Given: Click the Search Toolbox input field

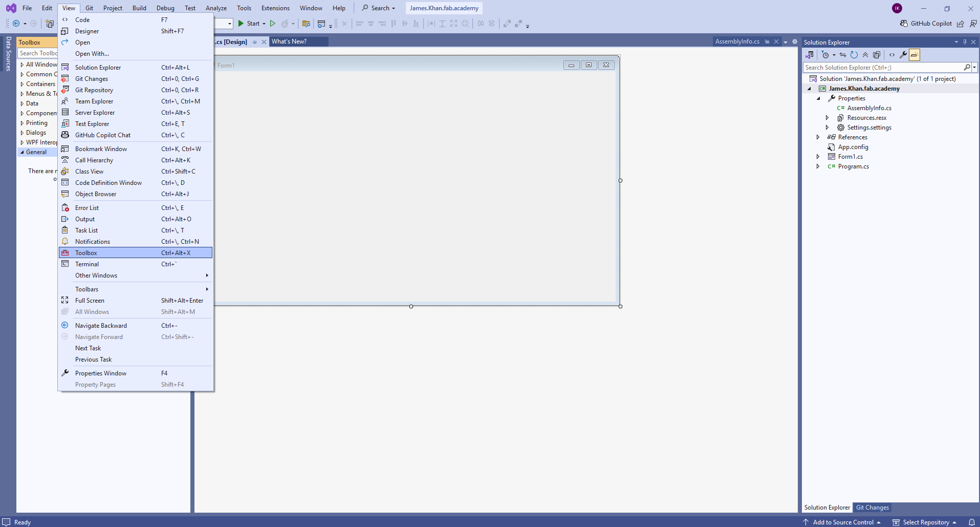Looking at the screenshot, I should 38,53.
